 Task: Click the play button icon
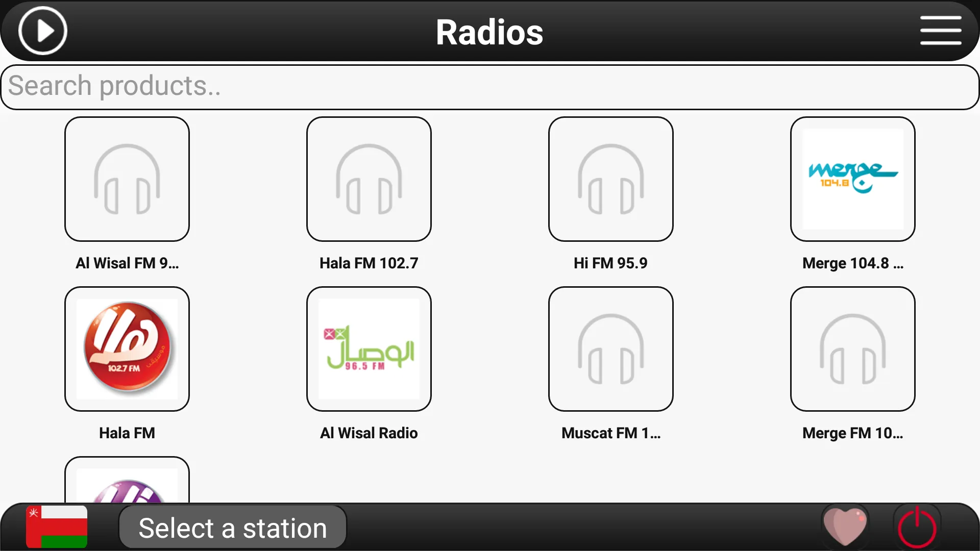click(x=42, y=30)
